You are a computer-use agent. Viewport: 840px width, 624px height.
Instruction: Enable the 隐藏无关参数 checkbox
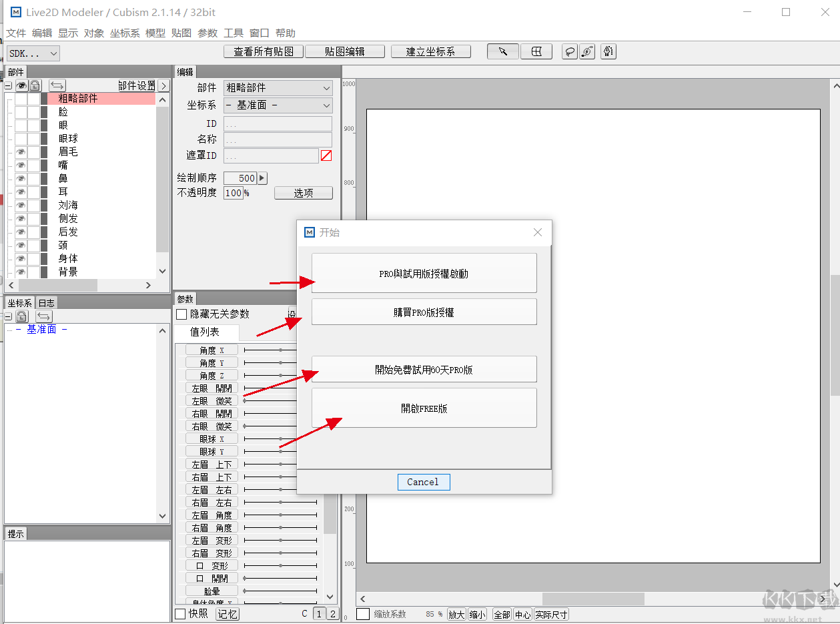(x=181, y=314)
